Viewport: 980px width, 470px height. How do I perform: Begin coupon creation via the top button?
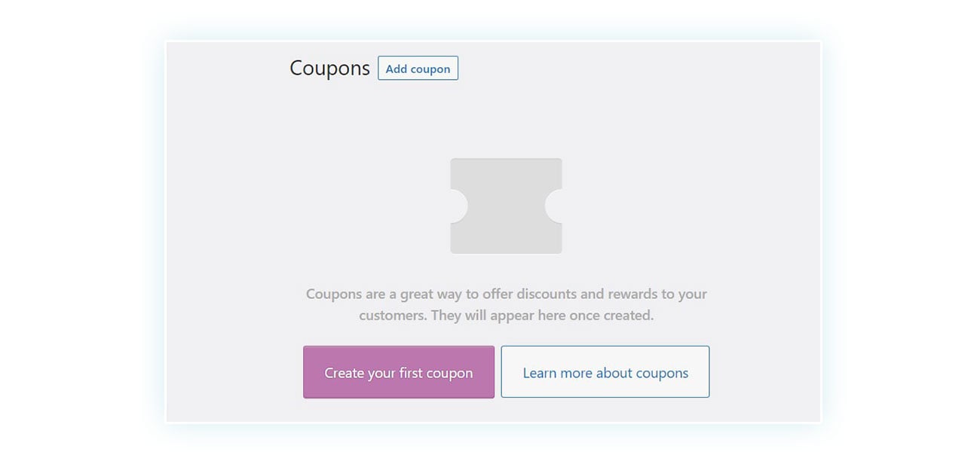[418, 68]
